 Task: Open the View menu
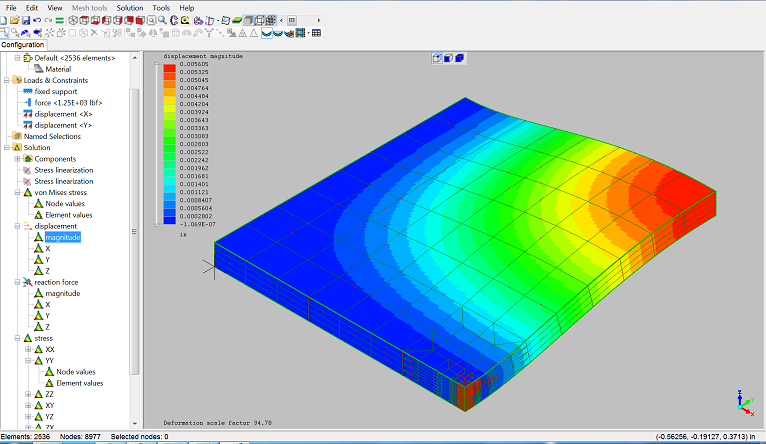pyautogui.click(x=55, y=8)
